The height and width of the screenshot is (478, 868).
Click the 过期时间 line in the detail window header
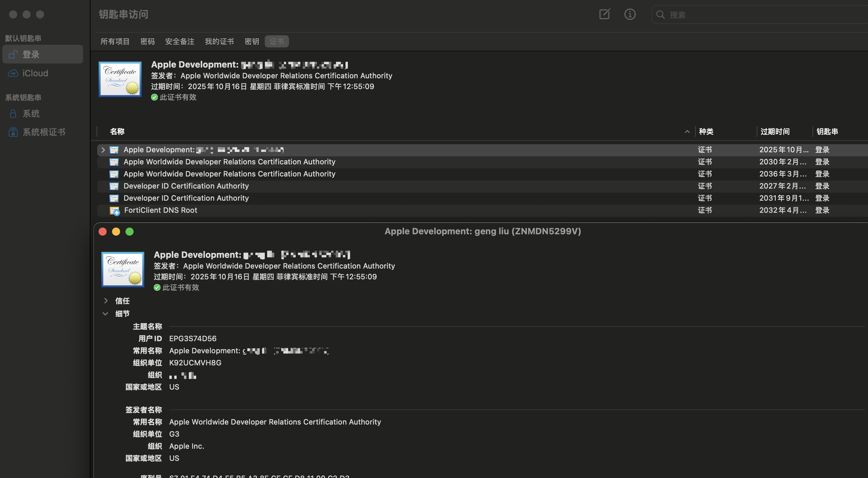coord(265,277)
